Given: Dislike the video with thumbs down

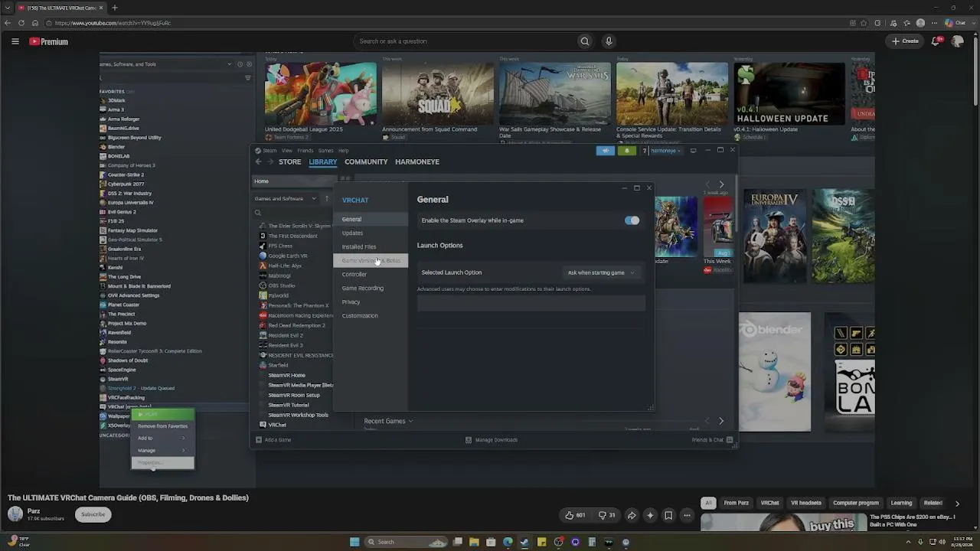Looking at the screenshot, I should (x=607, y=515).
